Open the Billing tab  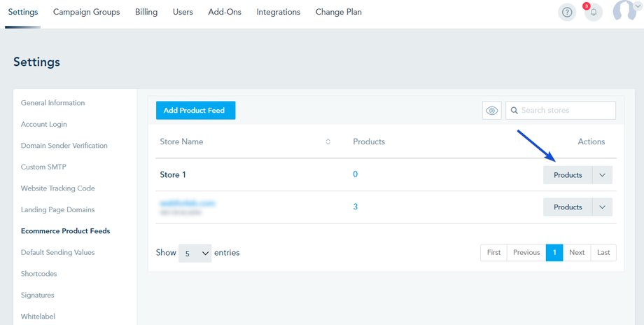click(146, 12)
